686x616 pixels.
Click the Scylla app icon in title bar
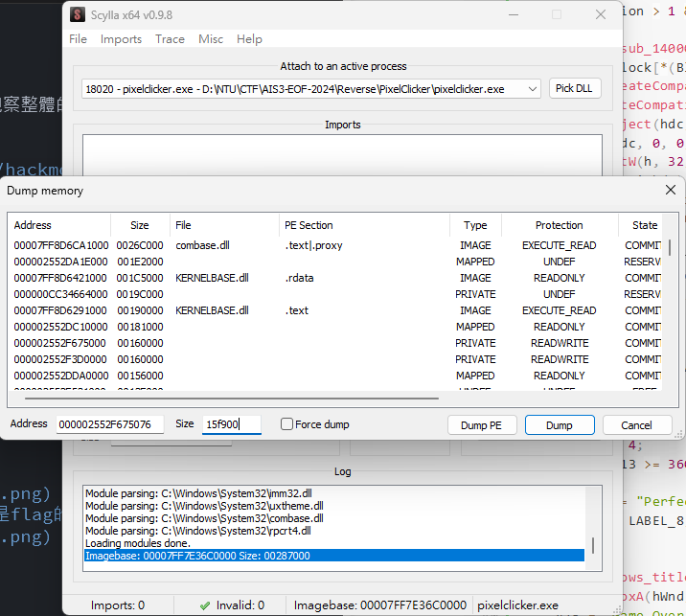coord(78,15)
